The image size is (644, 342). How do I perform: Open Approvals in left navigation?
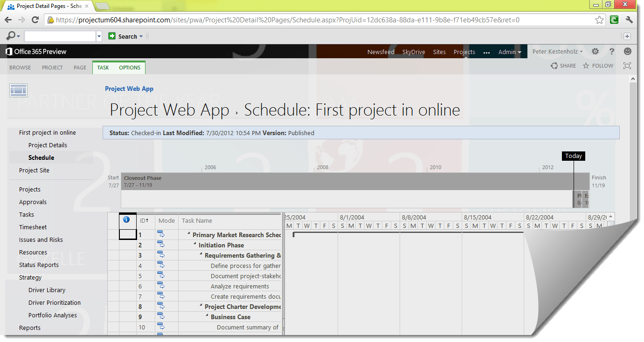[33, 202]
